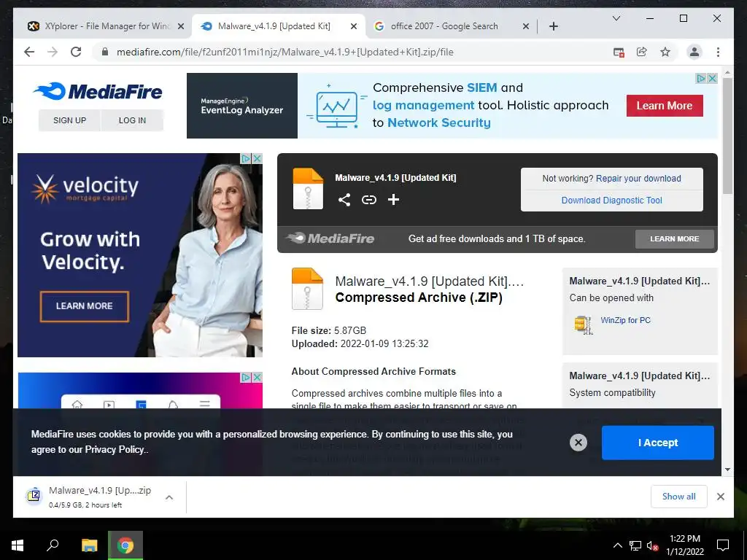Close the office 2007 tab

[x=525, y=26]
